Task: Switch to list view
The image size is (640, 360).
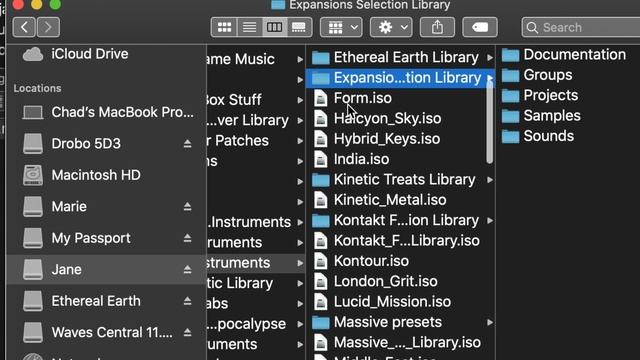Action: [x=249, y=27]
